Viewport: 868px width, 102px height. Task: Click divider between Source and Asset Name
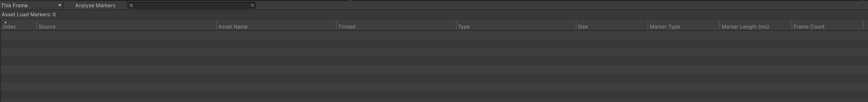point(216,26)
